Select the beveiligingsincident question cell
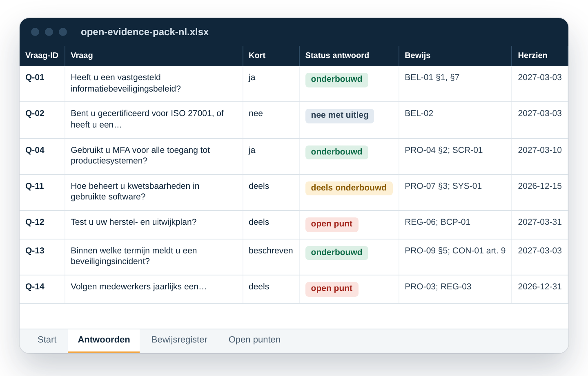 (x=154, y=257)
